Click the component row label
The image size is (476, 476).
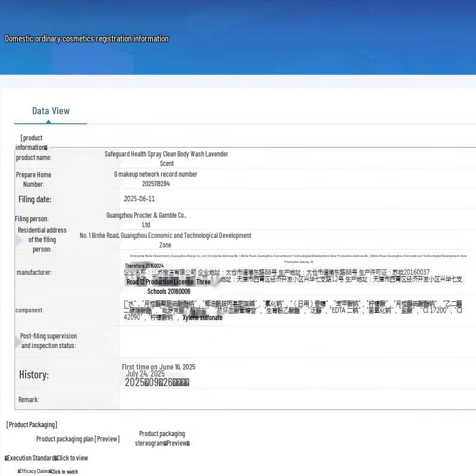click(x=29, y=310)
